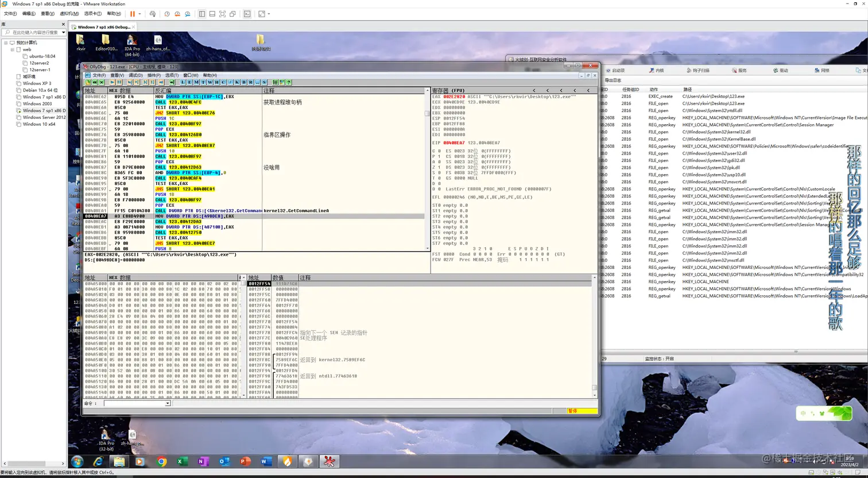The height and width of the screenshot is (478, 868).
Task: Open OllyDbg Windows W button
Action: pyautogui.click(x=210, y=82)
